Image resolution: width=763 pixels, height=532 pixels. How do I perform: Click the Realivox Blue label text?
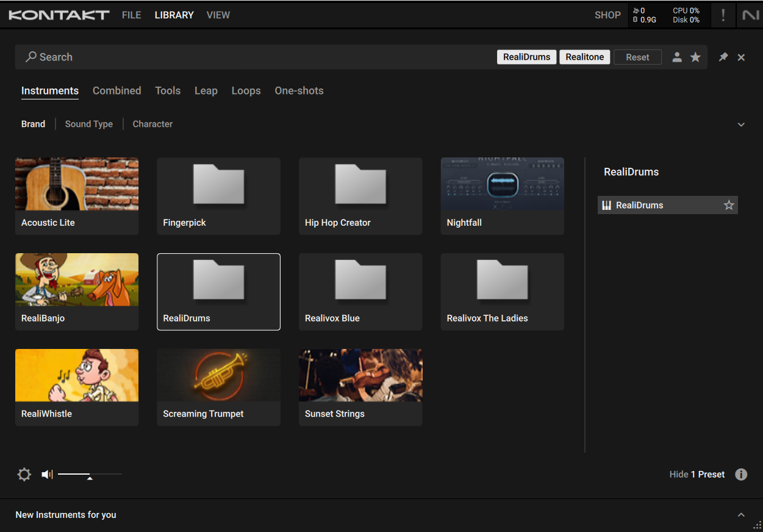click(x=332, y=318)
